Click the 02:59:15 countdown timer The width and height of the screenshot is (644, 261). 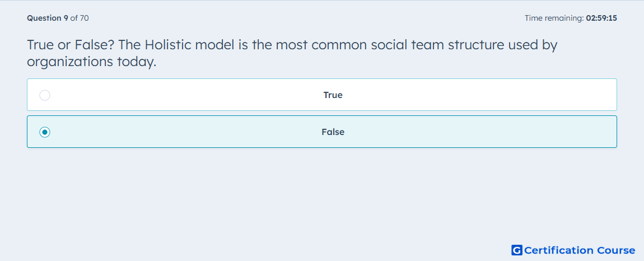[x=601, y=18]
